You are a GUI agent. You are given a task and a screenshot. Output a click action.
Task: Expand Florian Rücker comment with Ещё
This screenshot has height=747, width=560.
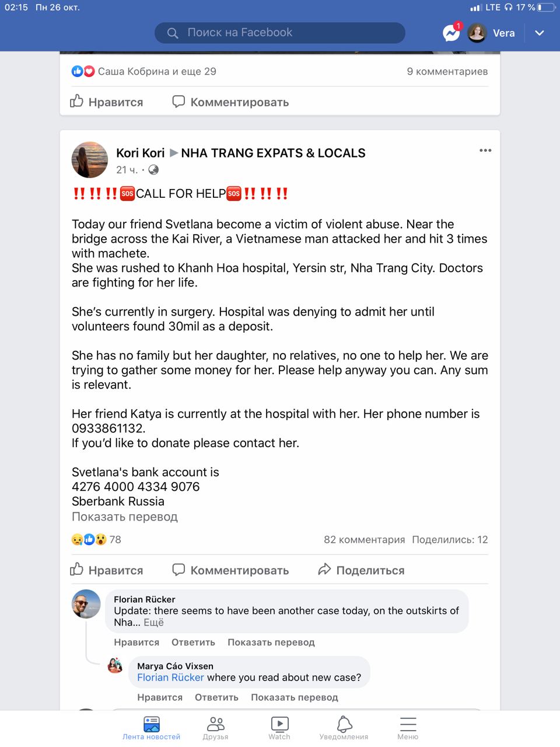[154, 622]
